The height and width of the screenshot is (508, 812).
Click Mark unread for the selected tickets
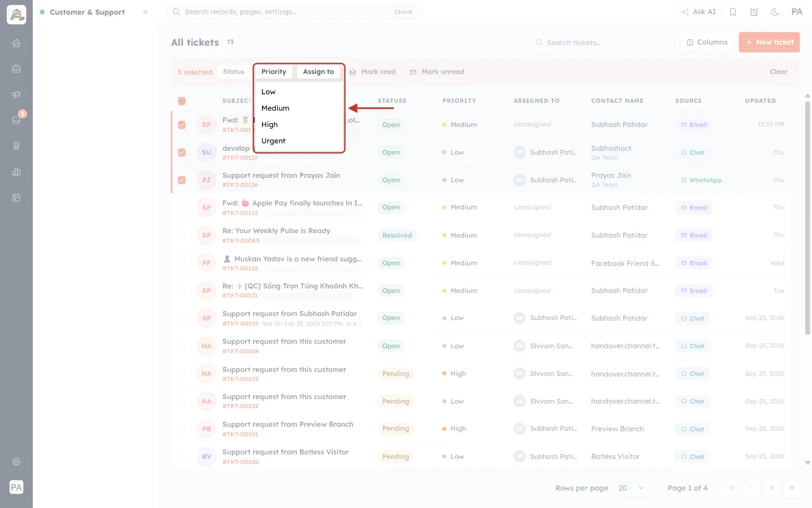click(x=437, y=72)
